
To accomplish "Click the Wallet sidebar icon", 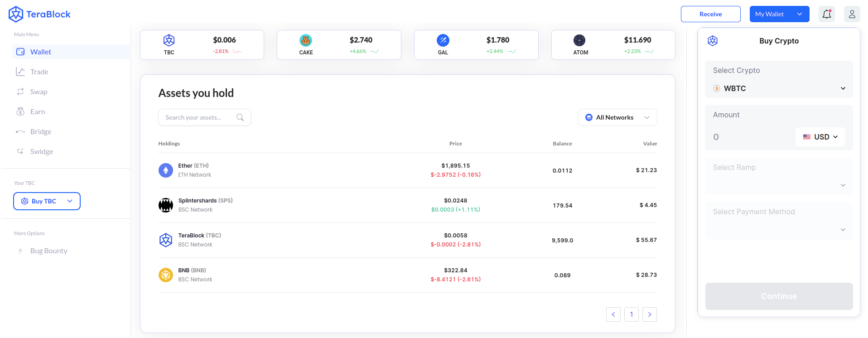I will point(20,52).
